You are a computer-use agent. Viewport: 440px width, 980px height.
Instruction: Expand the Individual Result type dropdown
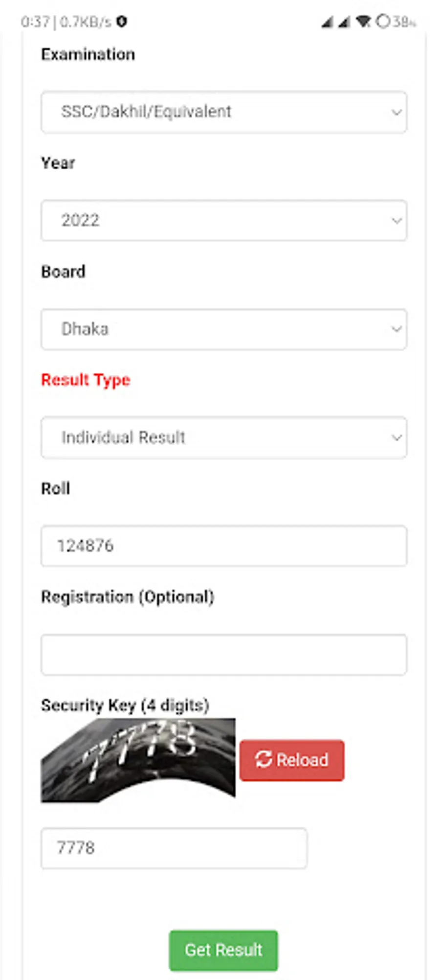pyautogui.click(x=223, y=437)
